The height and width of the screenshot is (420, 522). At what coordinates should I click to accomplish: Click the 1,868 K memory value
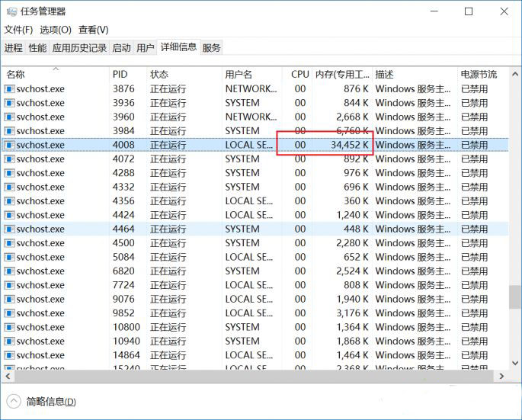pos(352,341)
